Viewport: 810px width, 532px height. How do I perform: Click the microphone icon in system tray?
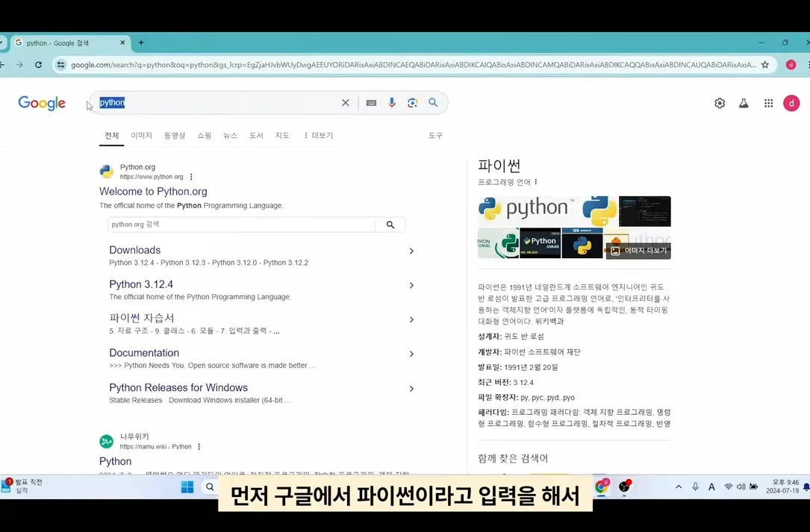(695, 486)
